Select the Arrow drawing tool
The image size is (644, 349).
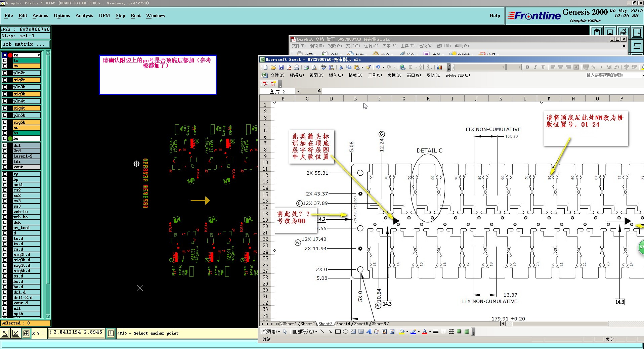[330, 332]
